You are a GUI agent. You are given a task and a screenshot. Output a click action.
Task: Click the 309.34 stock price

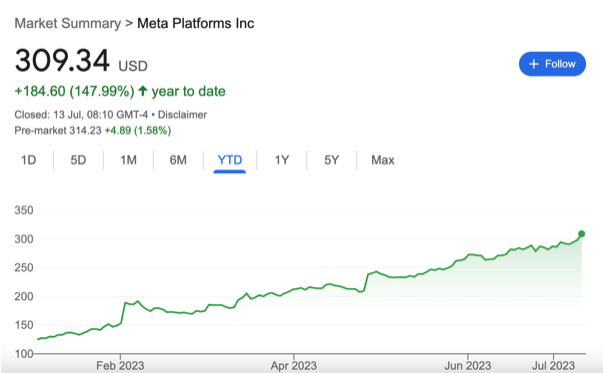click(62, 60)
